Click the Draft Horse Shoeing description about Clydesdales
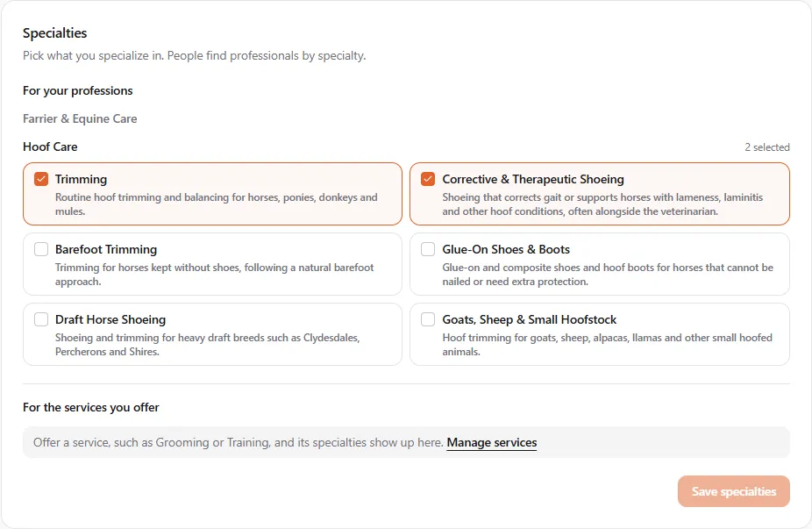Screen dimensions: 812x529 [208, 345]
